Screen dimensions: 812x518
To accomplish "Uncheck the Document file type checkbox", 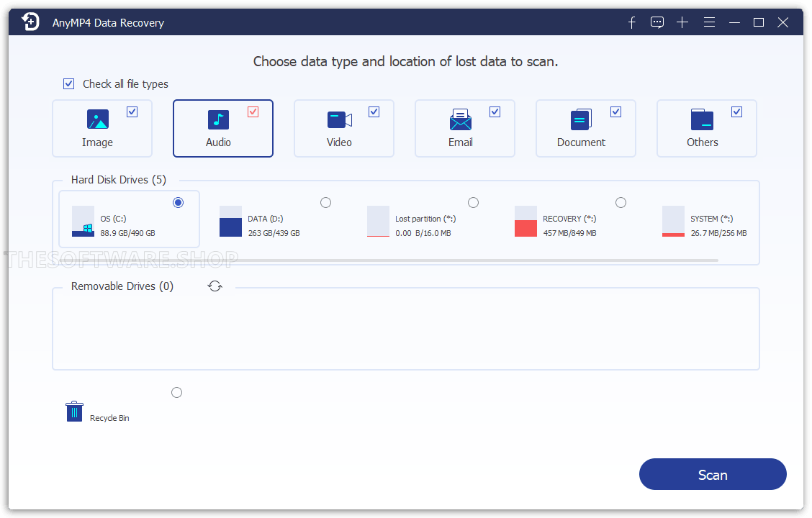I will 615,112.
